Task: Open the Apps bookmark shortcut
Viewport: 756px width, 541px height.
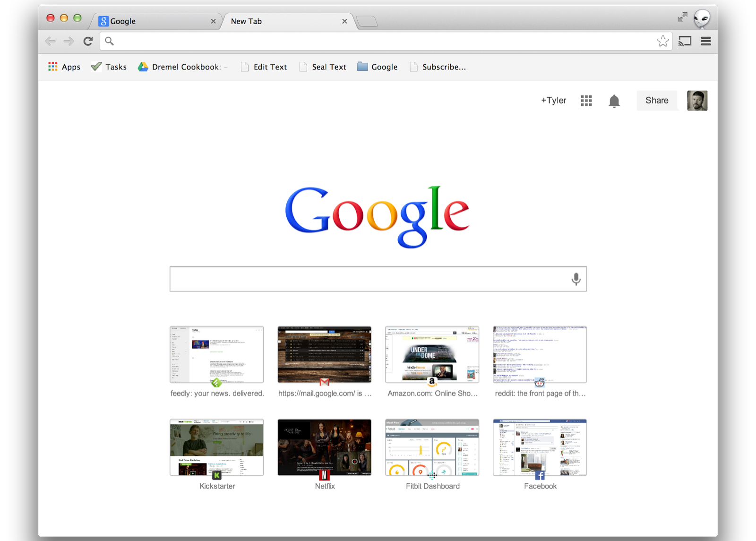Action: click(x=64, y=67)
